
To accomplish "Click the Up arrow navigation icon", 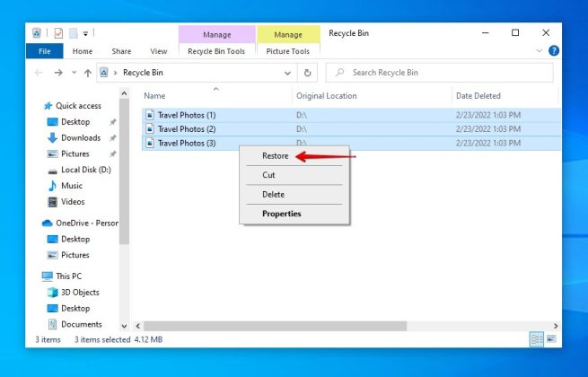I will [90, 73].
